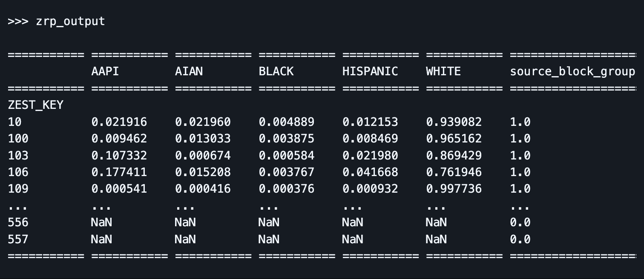This screenshot has height=279, width=644.
Task: Select the AAPI value 0.177411
Action: pyautogui.click(x=119, y=172)
